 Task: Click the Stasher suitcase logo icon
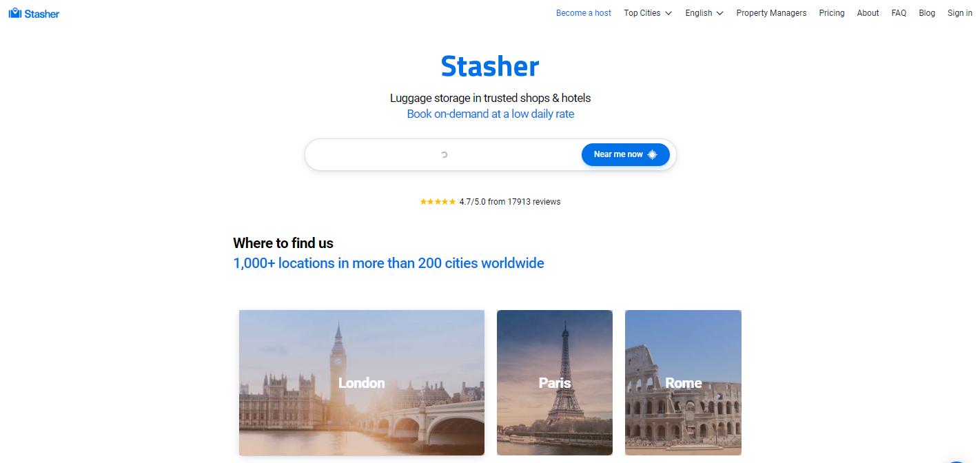pos(15,13)
